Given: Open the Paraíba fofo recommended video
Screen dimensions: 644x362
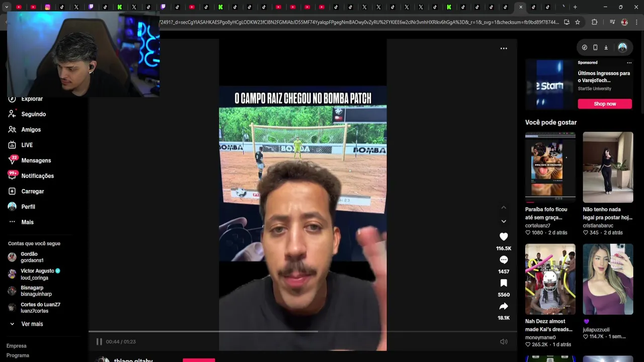Looking at the screenshot, I should click(550, 167).
